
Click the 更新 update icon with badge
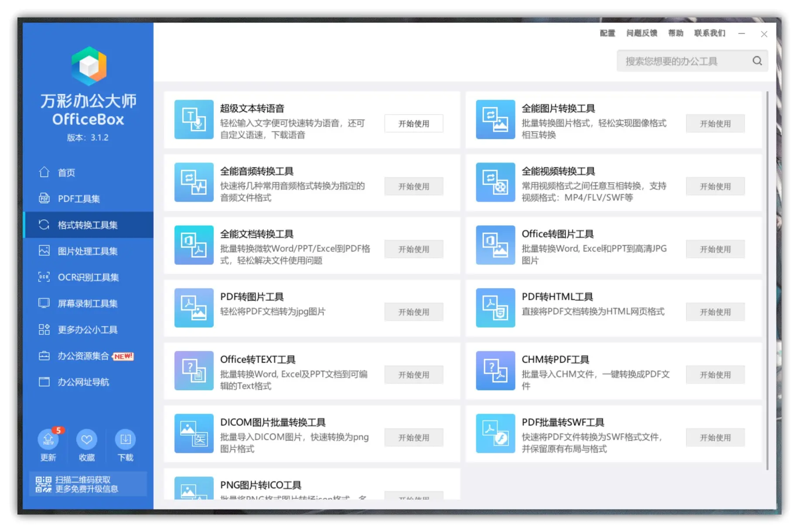pyautogui.click(x=49, y=439)
